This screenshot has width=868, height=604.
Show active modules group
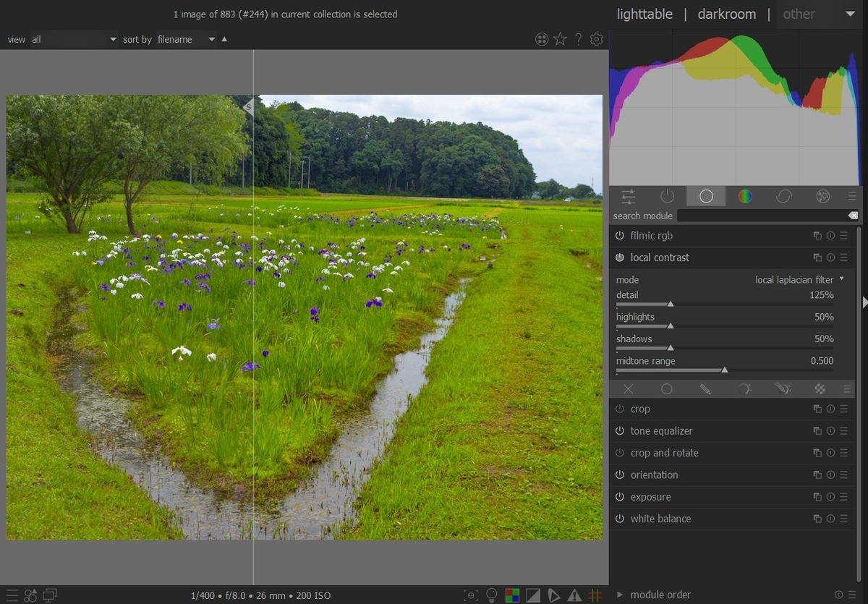coord(667,196)
